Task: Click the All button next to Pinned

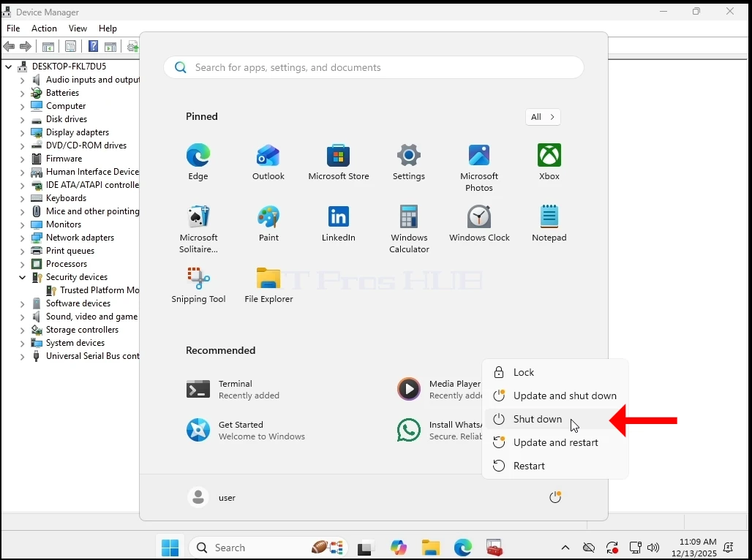Action: coord(543,116)
